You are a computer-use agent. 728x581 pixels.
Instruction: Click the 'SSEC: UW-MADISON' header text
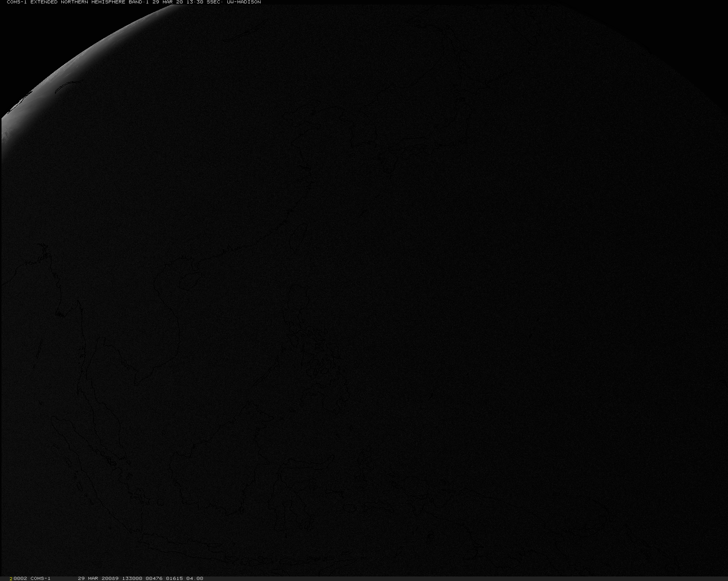click(234, 2)
